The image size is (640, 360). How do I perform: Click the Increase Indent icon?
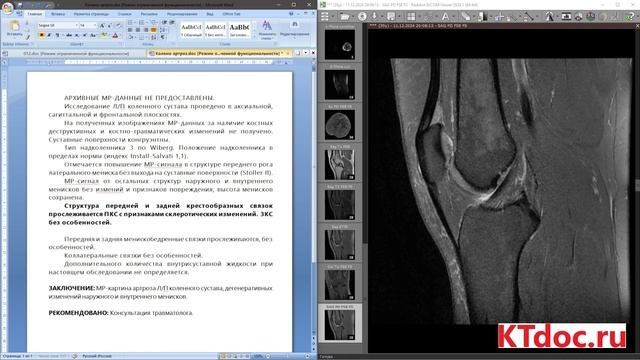(x=171, y=22)
